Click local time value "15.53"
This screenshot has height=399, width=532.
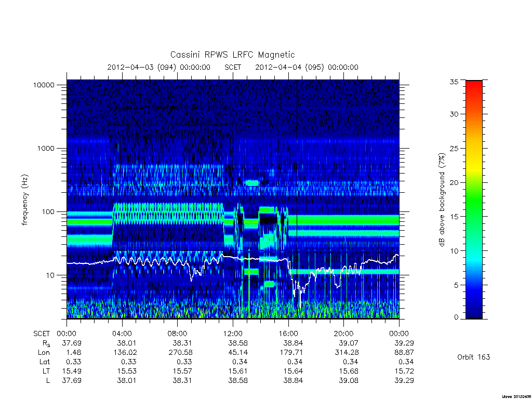[127, 371]
